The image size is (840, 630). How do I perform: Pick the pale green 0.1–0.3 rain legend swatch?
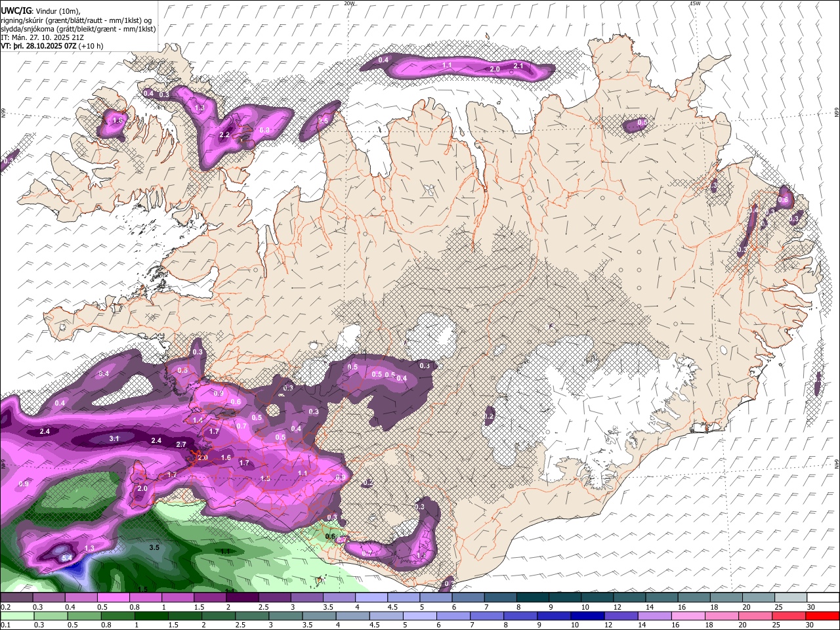16,616
